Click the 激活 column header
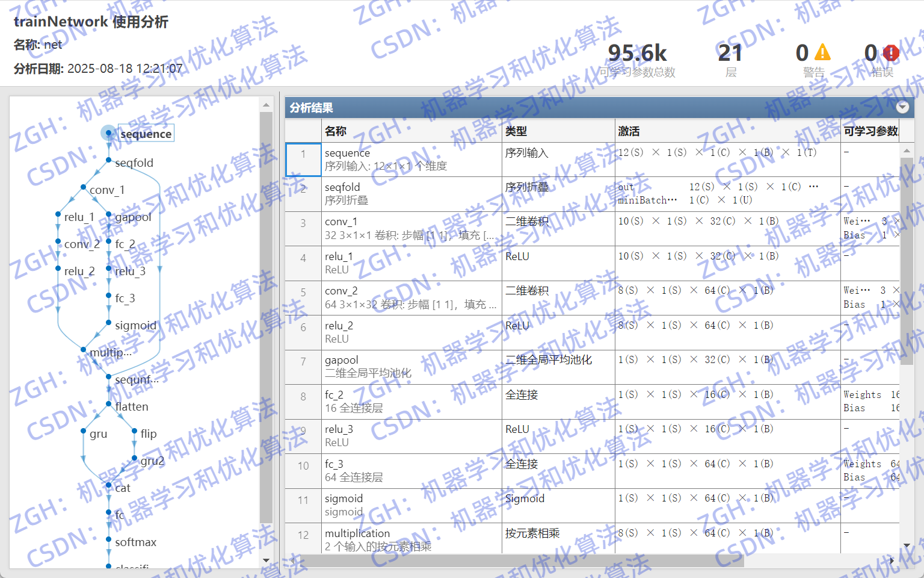This screenshot has width=924, height=578. pos(727,131)
